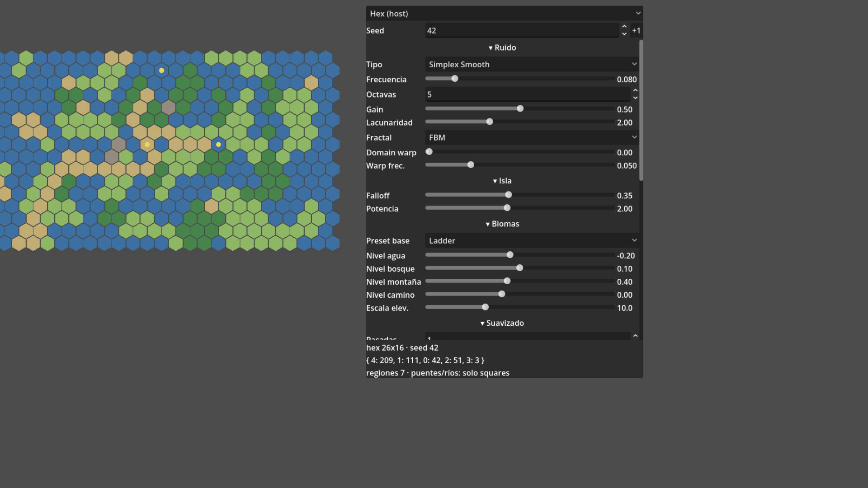Increment the Seed with the up arrow
This screenshot has height=488, width=868.
(624, 27)
